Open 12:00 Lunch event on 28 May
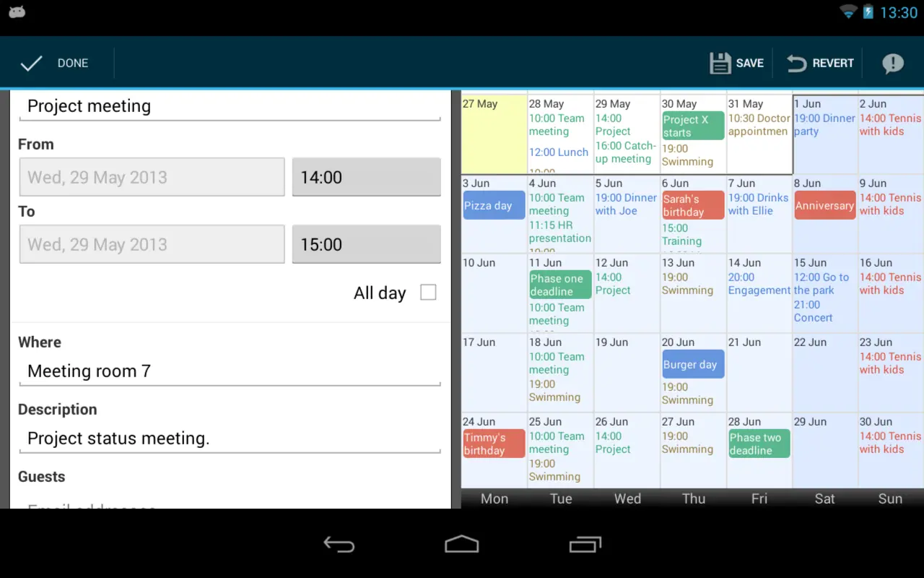Screen dimensions: 924x578 coord(559,152)
